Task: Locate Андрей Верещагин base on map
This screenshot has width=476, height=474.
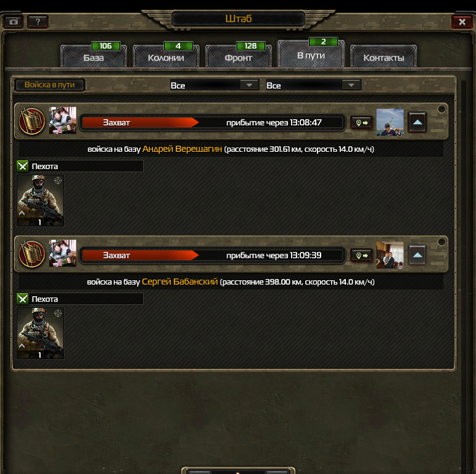Action: tap(361, 123)
